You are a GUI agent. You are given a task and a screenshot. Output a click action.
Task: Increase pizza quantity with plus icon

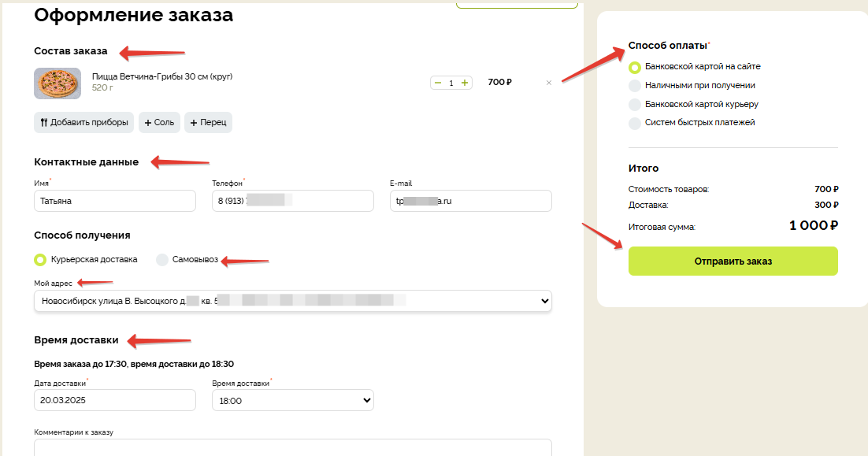pyautogui.click(x=465, y=83)
